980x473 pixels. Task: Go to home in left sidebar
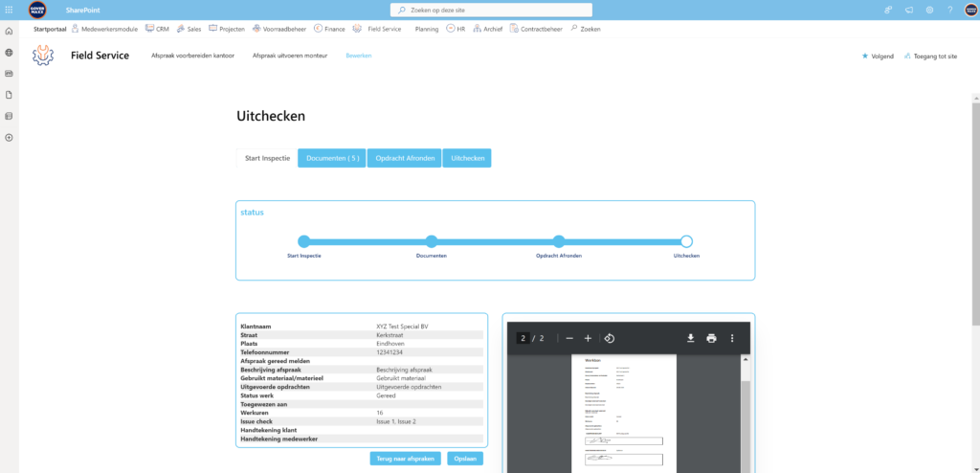click(9, 33)
